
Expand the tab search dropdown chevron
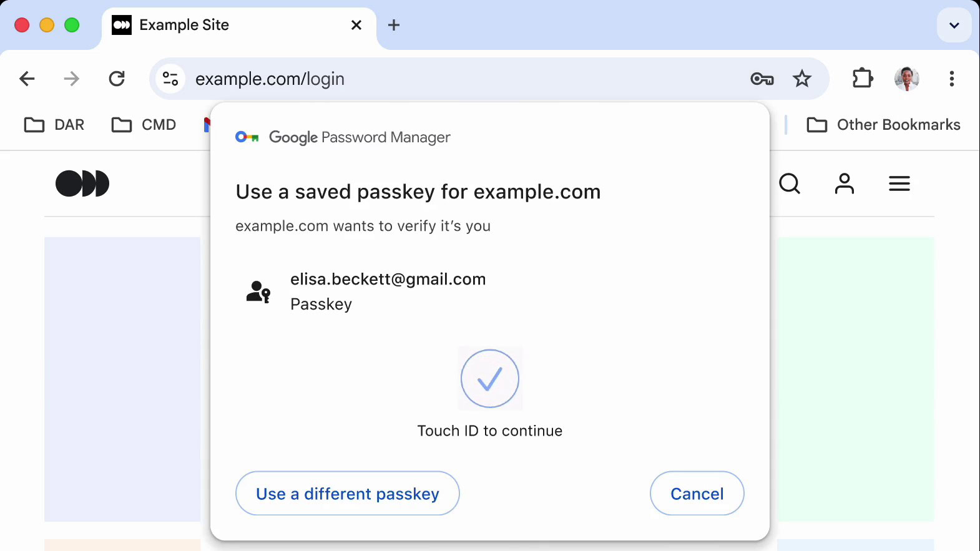pyautogui.click(x=954, y=26)
